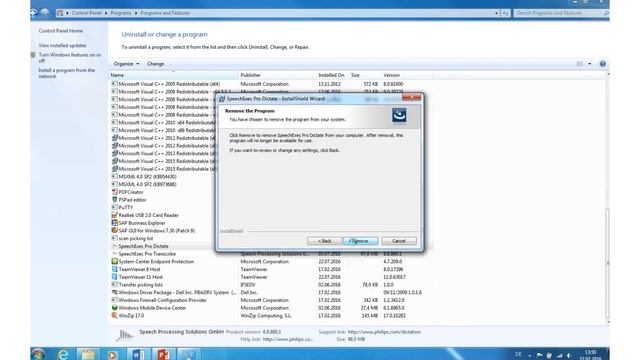The image size is (640, 360).
Task: Select Windows Driver Package Dell icon
Action: 115,293
